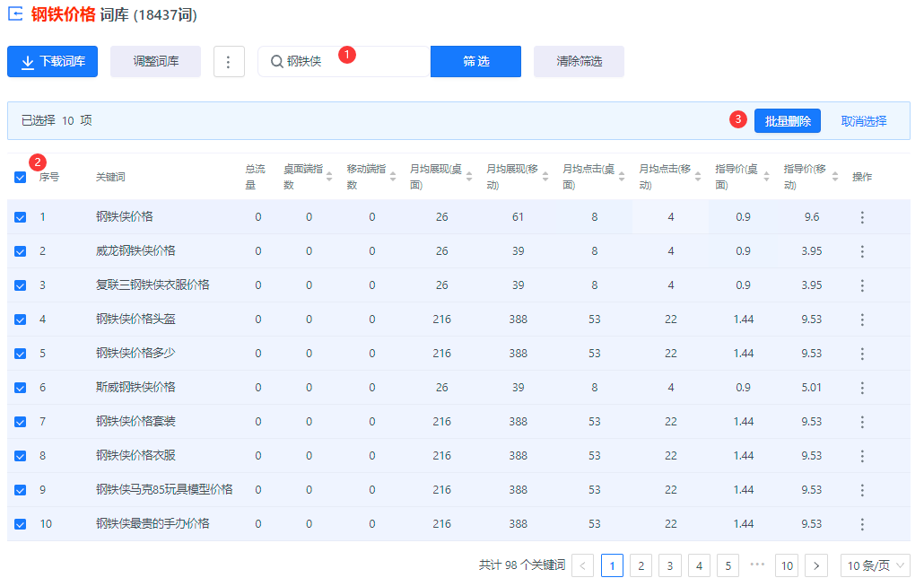Switch to page 3 of results
Image resolution: width=924 pixels, height=578 pixels.
click(x=669, y=565)
